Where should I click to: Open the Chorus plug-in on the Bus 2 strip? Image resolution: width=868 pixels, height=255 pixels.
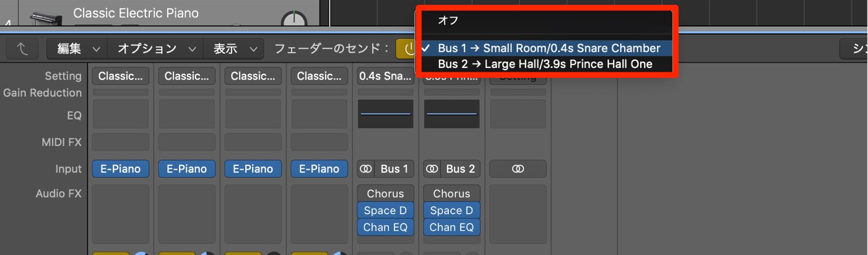[452, 194]
